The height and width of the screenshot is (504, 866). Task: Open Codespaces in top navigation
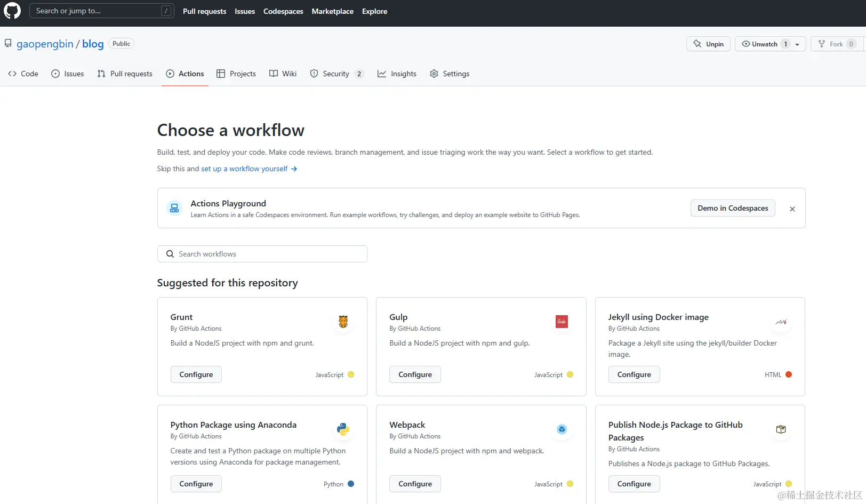pos(283,11)
